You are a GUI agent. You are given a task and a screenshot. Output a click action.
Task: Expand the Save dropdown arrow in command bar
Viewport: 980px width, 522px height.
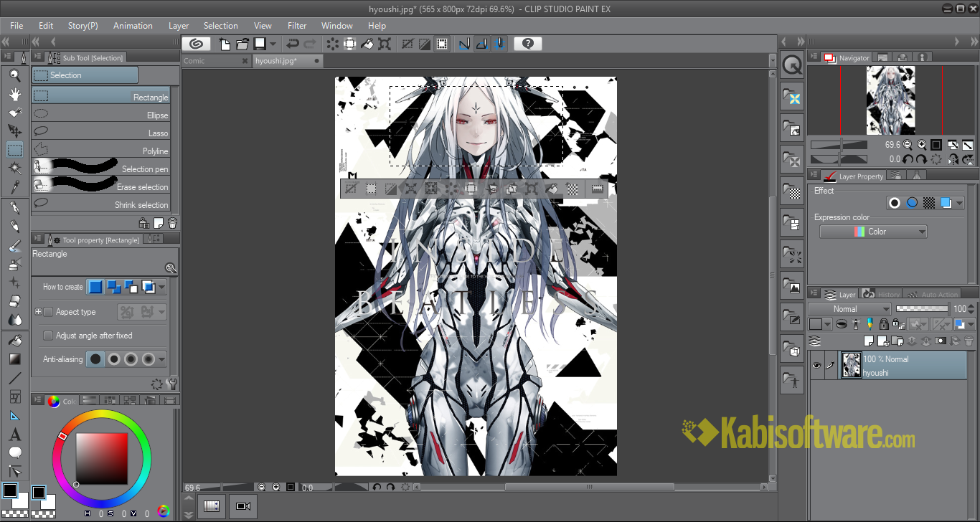[273, 44]
